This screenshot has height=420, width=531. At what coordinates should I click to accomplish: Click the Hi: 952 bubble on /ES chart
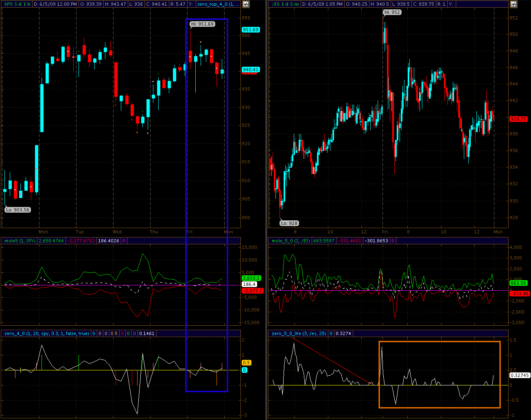[392, 12]
